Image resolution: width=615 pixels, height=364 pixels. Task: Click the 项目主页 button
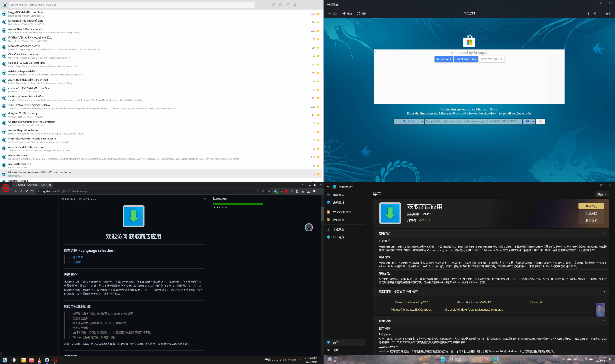coord(591,206)
